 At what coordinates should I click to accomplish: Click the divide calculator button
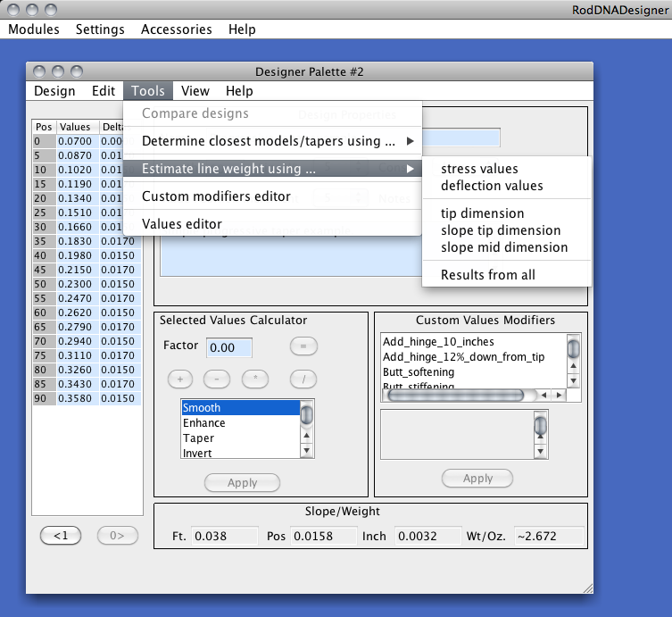(x=303, y=379)
